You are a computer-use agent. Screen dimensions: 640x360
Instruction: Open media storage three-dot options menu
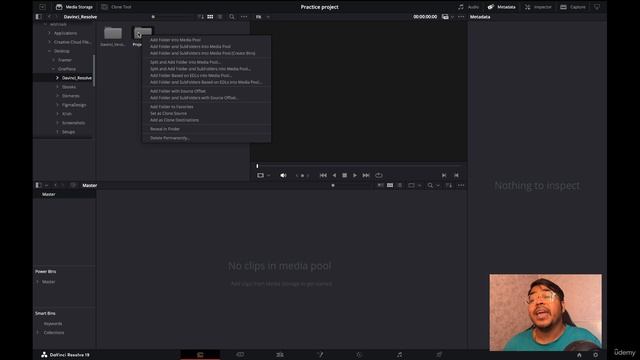click(x=244, y=17)
